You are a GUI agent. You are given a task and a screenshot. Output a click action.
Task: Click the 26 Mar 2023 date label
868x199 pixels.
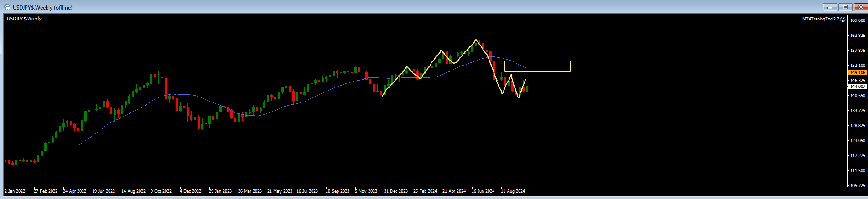(250, 191)
